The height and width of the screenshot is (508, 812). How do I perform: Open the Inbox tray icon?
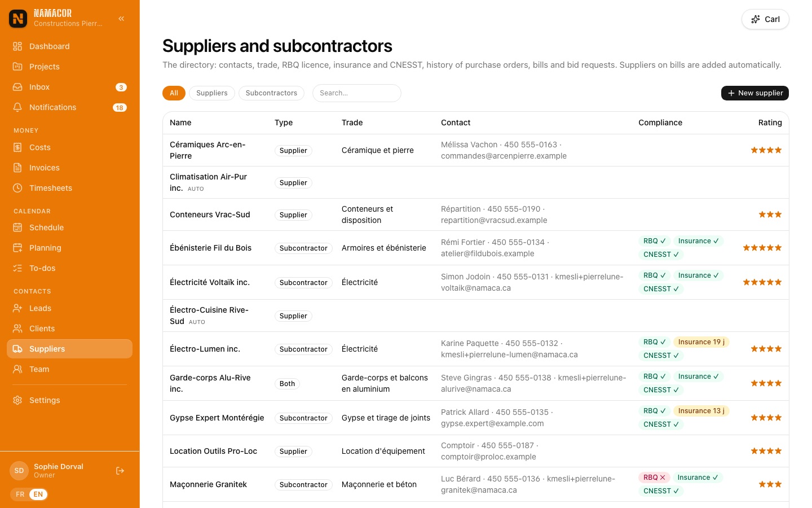click(x=17, y=87)
